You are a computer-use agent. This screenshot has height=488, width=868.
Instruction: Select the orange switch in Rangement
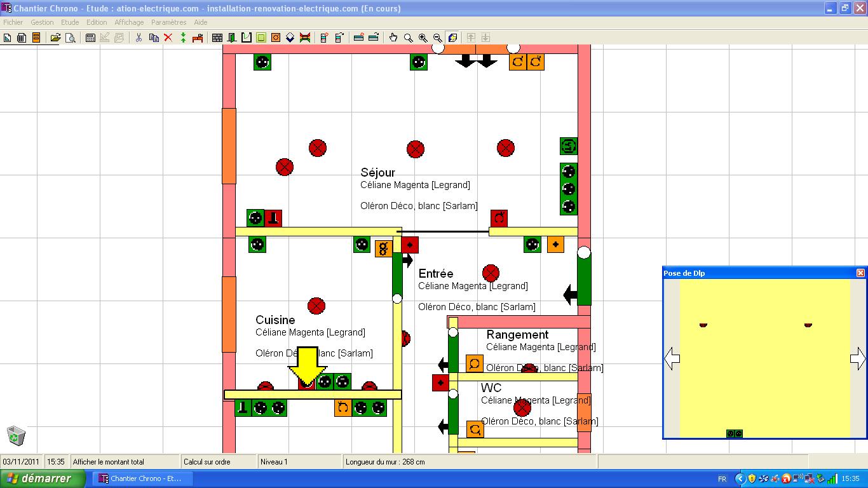[475, 363]
